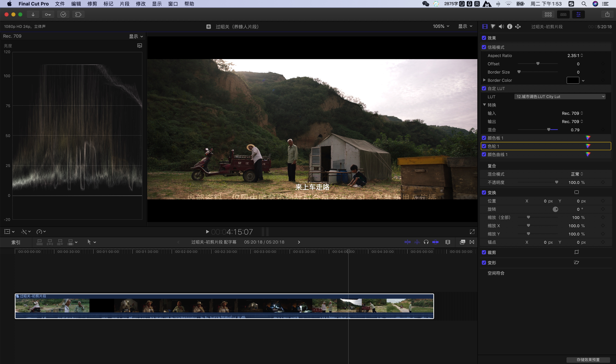Open the 修剪 menu
The width and height of the screenshot is (616, 364).
click(92, 4)
